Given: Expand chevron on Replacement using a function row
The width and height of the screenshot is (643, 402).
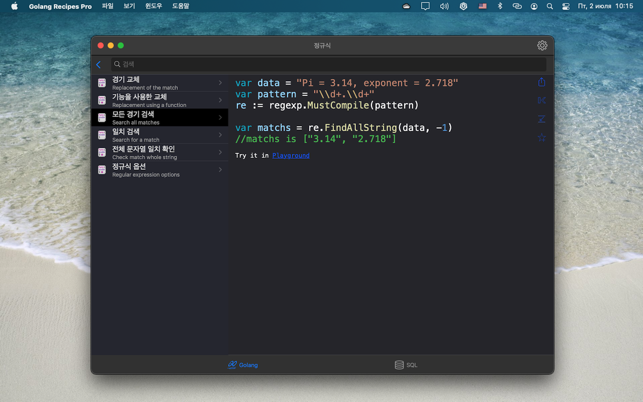Looking at the screenshot, I should click(220, 100).
